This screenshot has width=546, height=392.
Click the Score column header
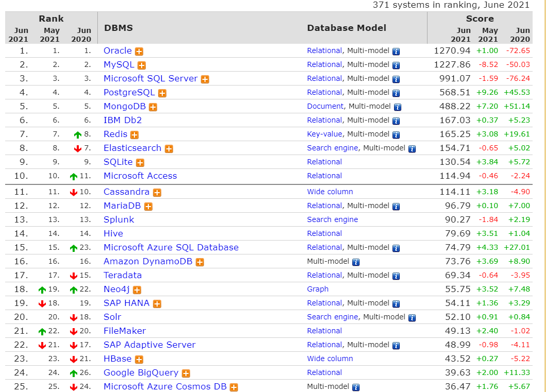coord(480,19)
